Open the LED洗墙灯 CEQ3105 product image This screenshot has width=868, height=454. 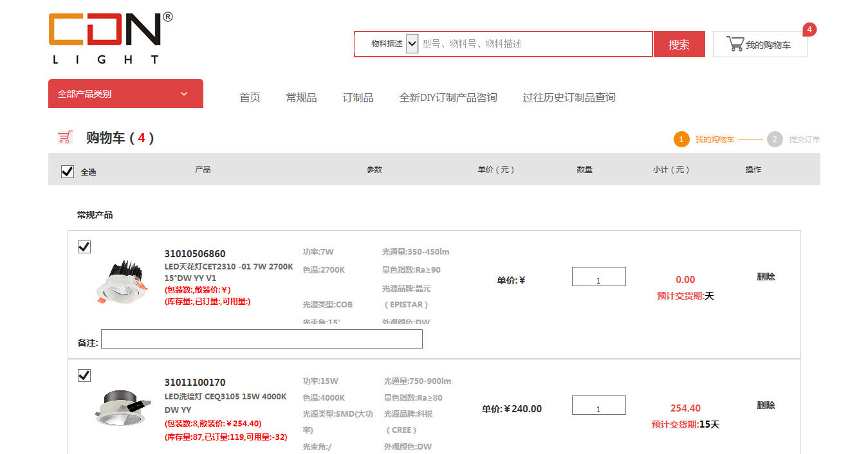coord(121,408)
